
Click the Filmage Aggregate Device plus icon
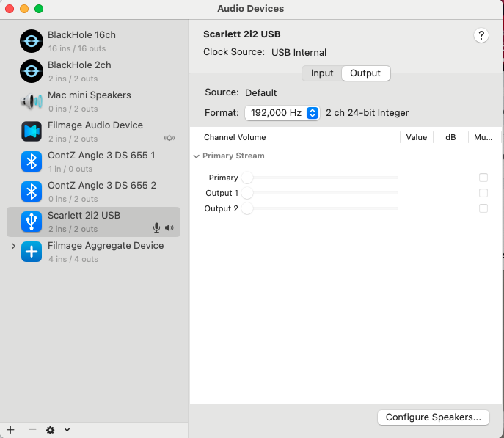point(32,252)
